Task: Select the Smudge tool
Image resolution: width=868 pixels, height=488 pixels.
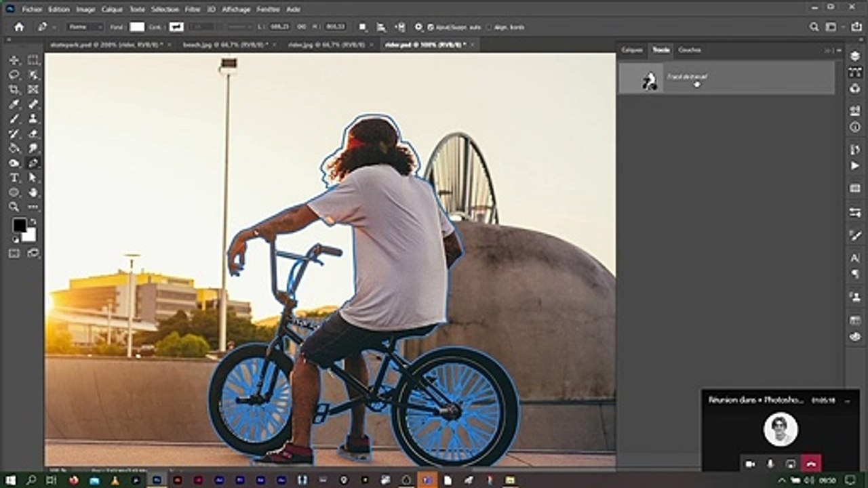Action: [33, 148]
